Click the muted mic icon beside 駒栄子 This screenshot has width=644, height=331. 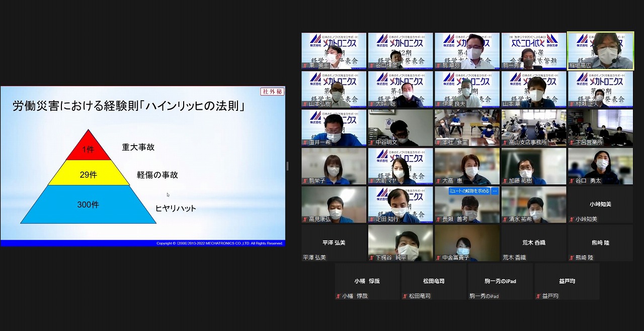point(305,180)
